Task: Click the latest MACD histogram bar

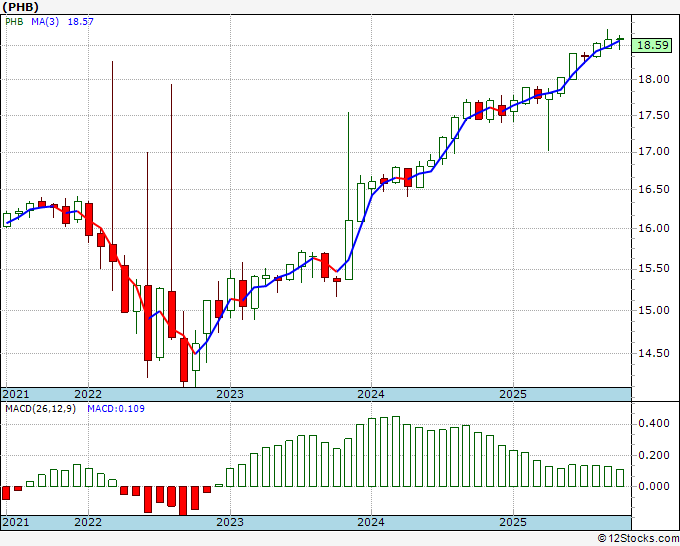Action: pyautogui.click(x=620, y=478)
